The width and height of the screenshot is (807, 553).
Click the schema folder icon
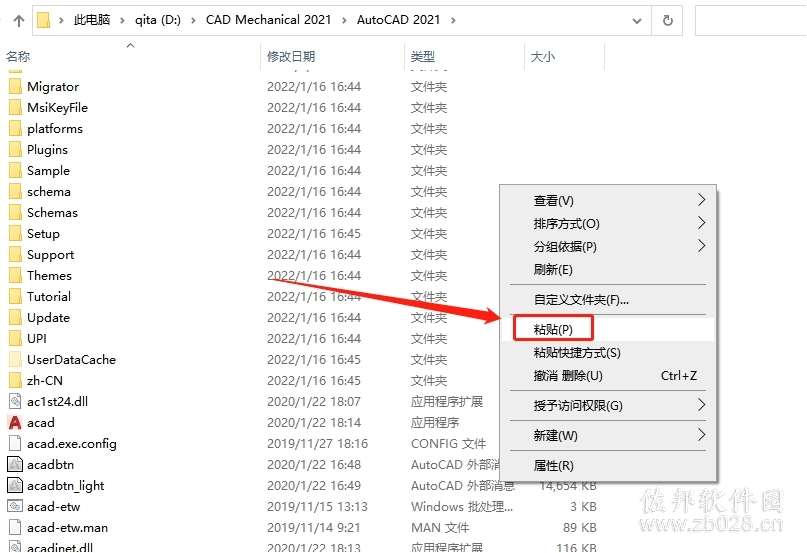(x=15, y=192)
